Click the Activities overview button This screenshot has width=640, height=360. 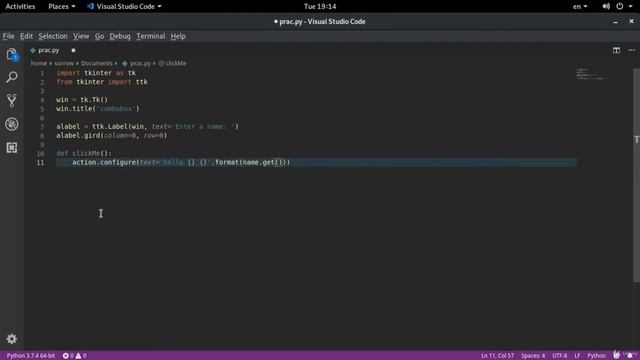20,6
